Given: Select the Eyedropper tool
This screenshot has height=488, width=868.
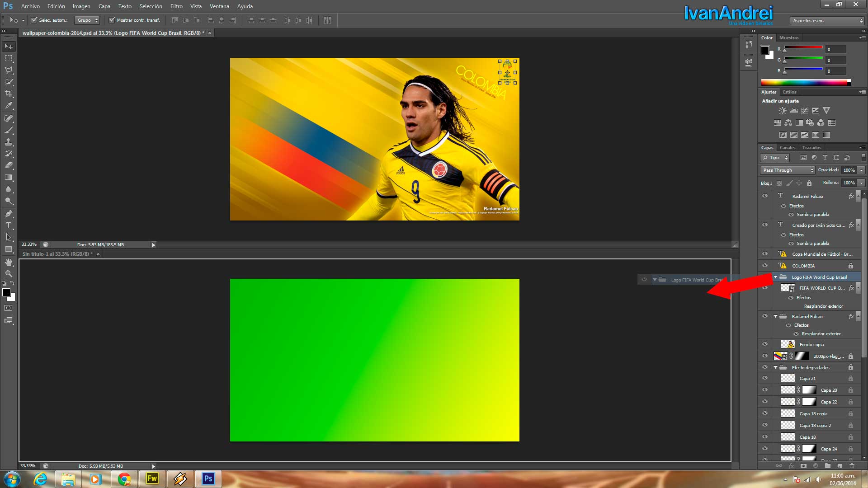Looking at the screenshot, I should 9,105.
